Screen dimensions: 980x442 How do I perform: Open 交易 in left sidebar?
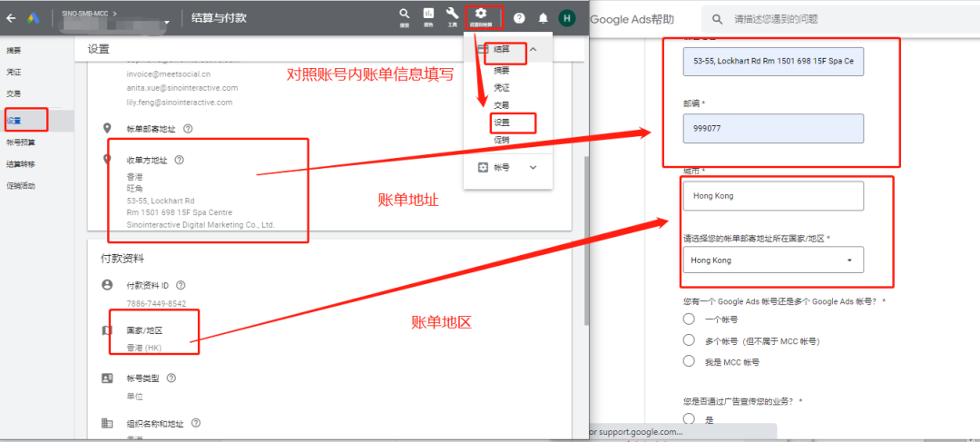pyautogui.click(x=13, y=93)
